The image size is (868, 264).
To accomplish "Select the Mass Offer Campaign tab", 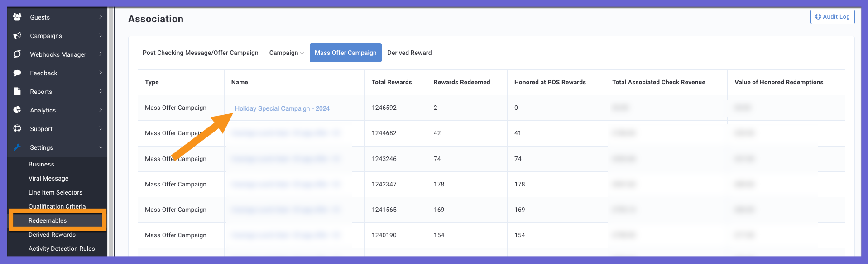I will (x=345, y=53).
